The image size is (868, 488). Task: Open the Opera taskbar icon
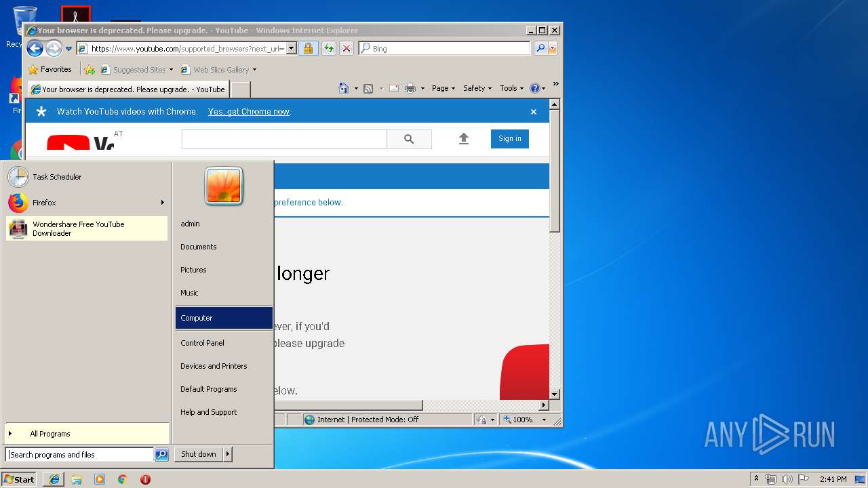(x=145, y=479)
